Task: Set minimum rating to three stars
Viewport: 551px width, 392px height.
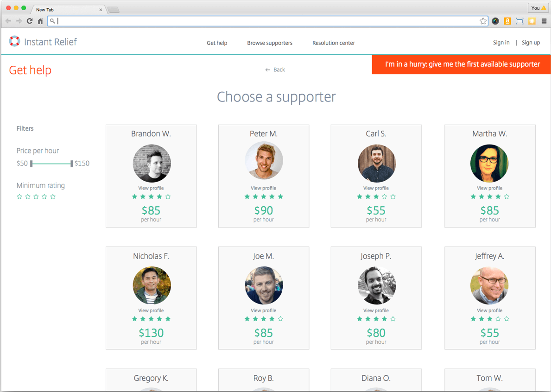Action: point(36,197)
